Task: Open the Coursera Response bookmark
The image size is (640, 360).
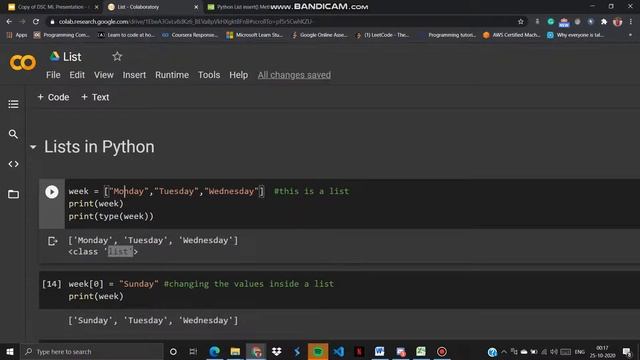Action: pyautogui.click(x=190, y=35)
